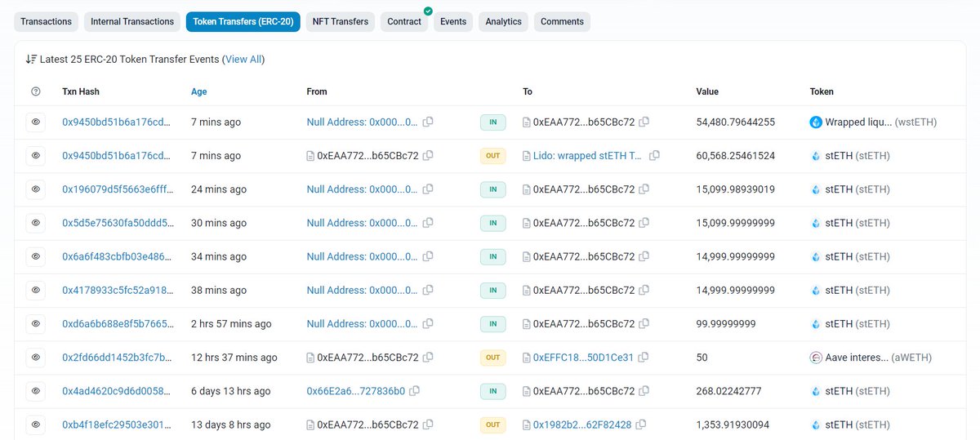Open stETH token in the 60,568.25461524 row

tap(857, 155)
